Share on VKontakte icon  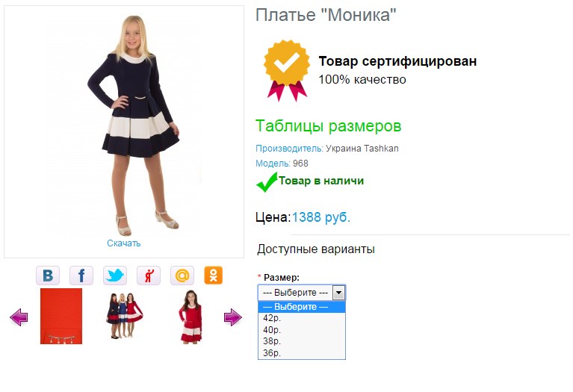click(48, 276)
